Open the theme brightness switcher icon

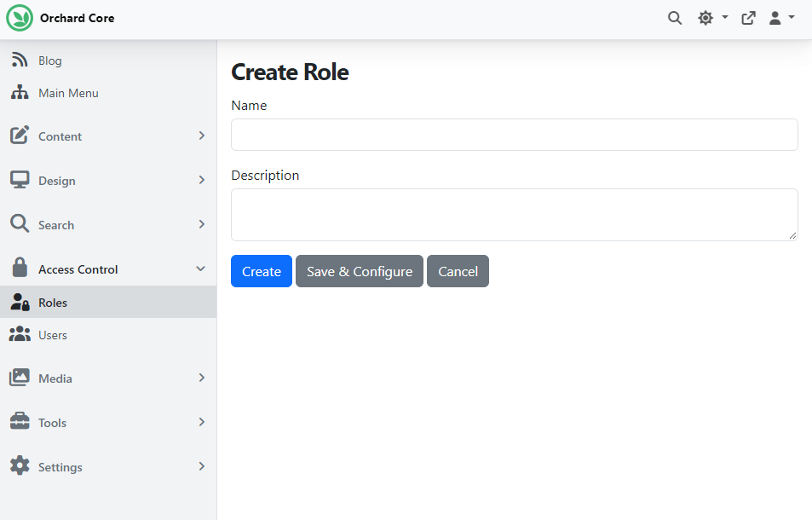tap(705, 18)
